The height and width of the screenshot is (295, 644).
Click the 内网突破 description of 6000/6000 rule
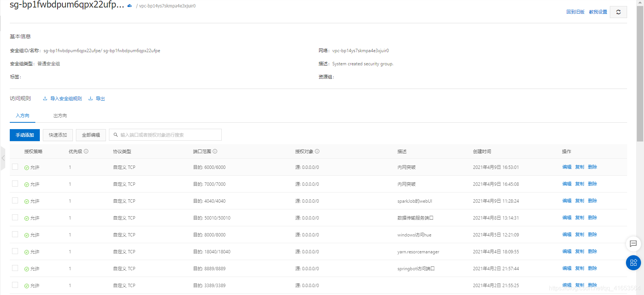click(x=407, y=167)
